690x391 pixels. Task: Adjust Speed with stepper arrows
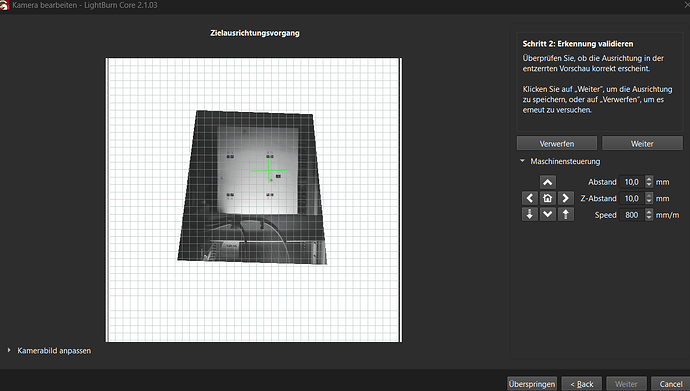pyautogui.click(x=649, y=215)
